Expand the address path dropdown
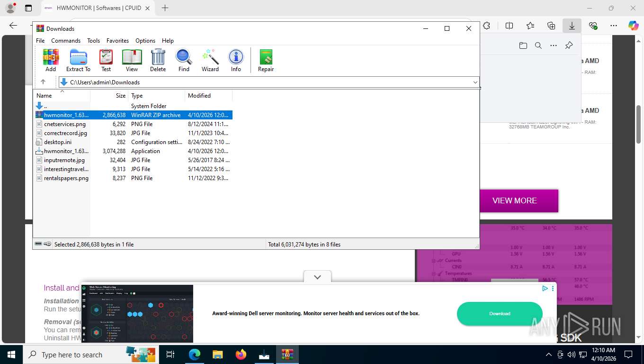This screenshot has height=364, width=644. 475,82
